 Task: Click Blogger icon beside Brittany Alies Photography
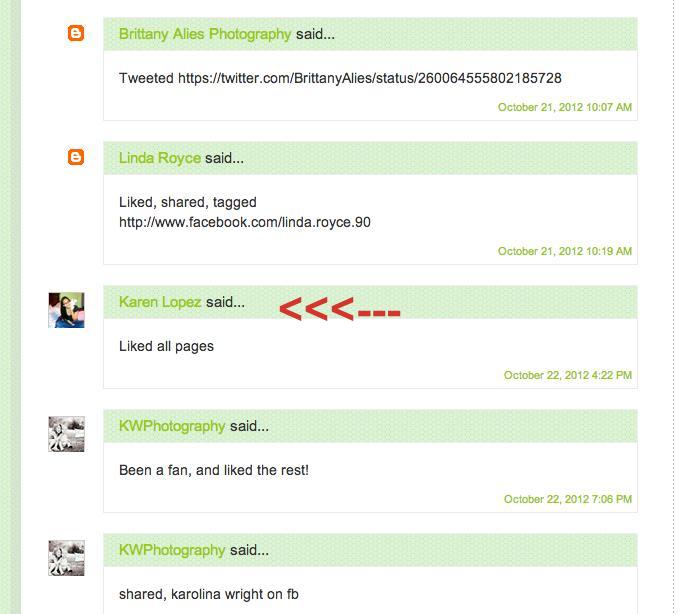tap(76, 33)
